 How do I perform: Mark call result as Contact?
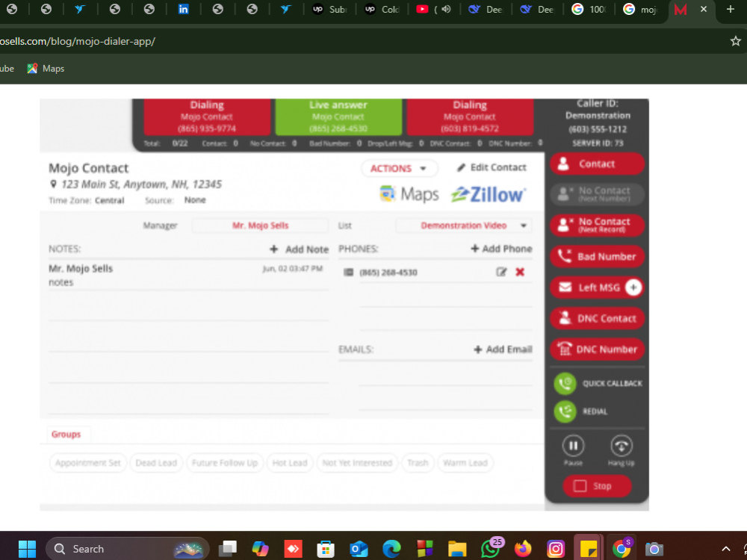597,164
